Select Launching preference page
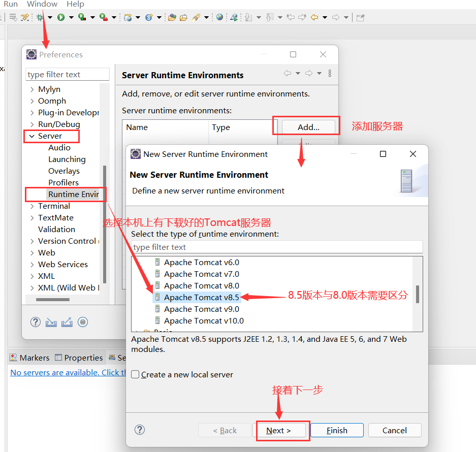This screenshot has width=476, height=452. click(67, 159)
